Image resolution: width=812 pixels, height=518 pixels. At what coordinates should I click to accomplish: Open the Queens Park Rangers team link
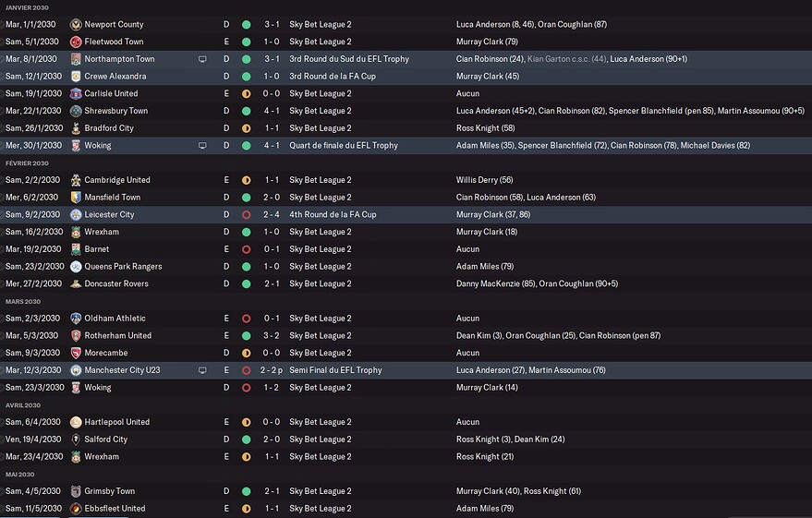tap(123, 266)
